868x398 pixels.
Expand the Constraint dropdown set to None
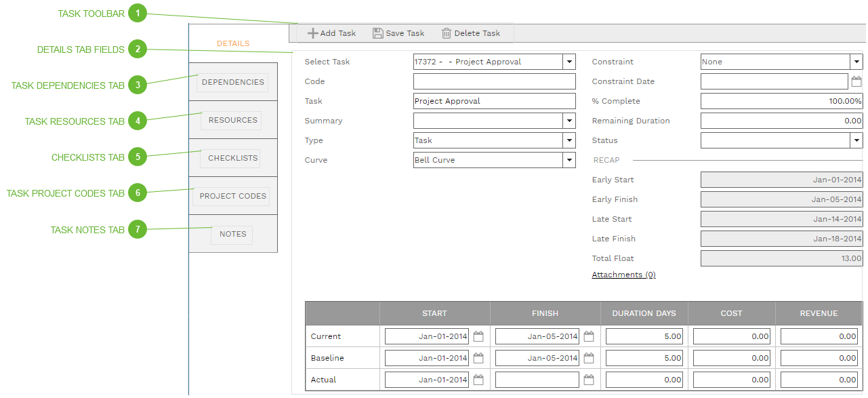point(856,62)
